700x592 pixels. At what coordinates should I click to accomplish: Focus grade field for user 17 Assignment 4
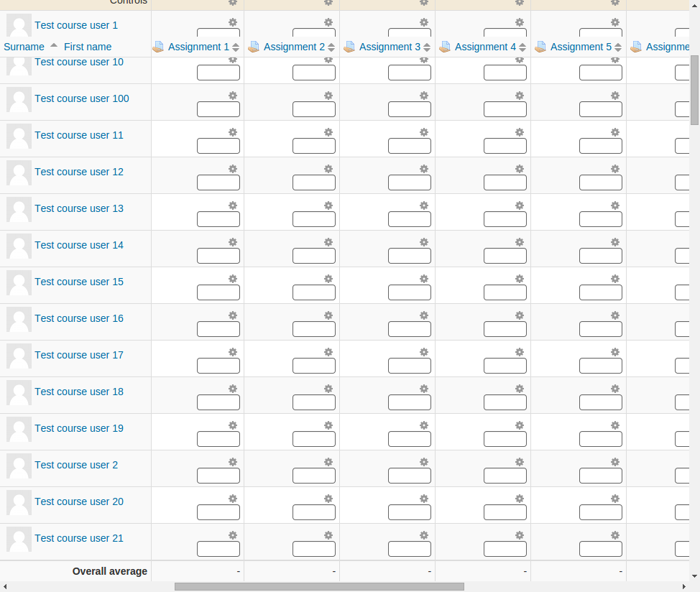pyautogui.click(x=505, y=366)
